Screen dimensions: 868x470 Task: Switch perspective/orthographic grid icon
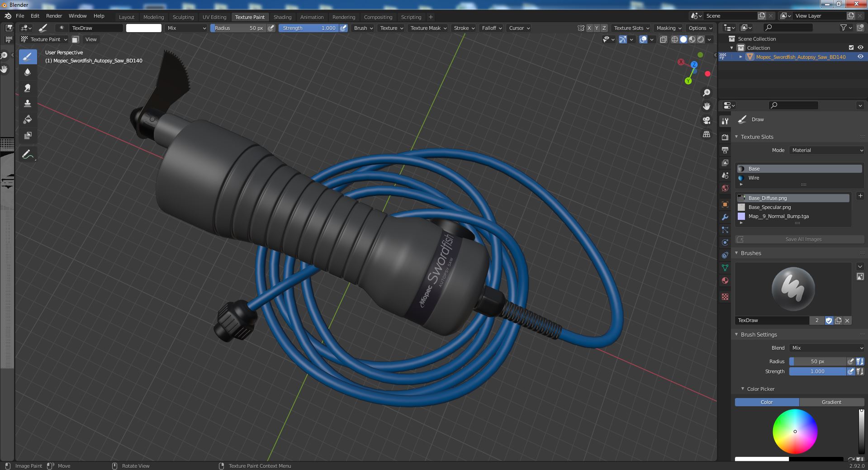click(707, 134)
